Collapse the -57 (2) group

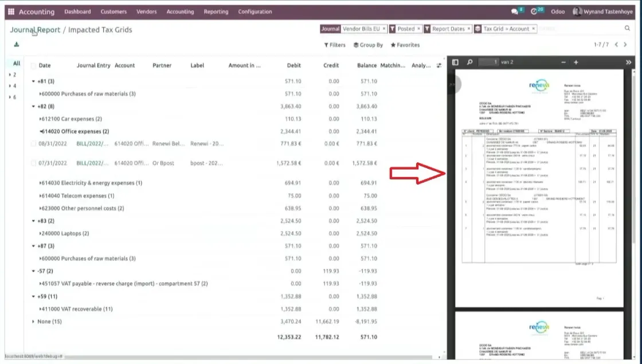33,271
